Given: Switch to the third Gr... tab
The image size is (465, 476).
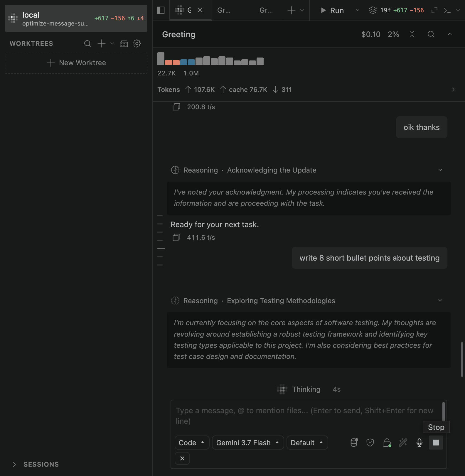Looking at the screenshot, I should tap(266, 10).
